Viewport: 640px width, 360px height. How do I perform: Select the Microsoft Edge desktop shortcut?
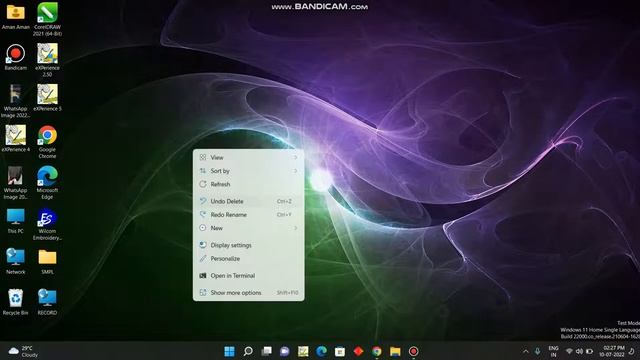pos(47,182)
